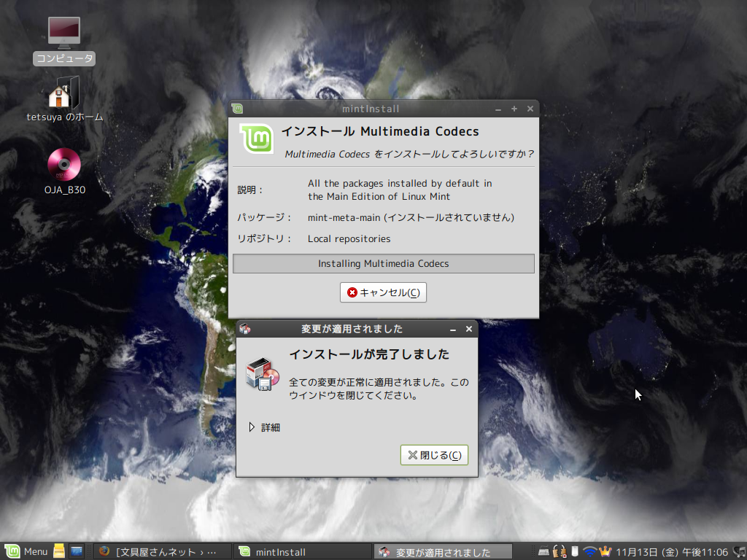Select the 変更が適用されました taskbar entry
The width and height of the screenshot is (747, 560).
tap(443, 552)
